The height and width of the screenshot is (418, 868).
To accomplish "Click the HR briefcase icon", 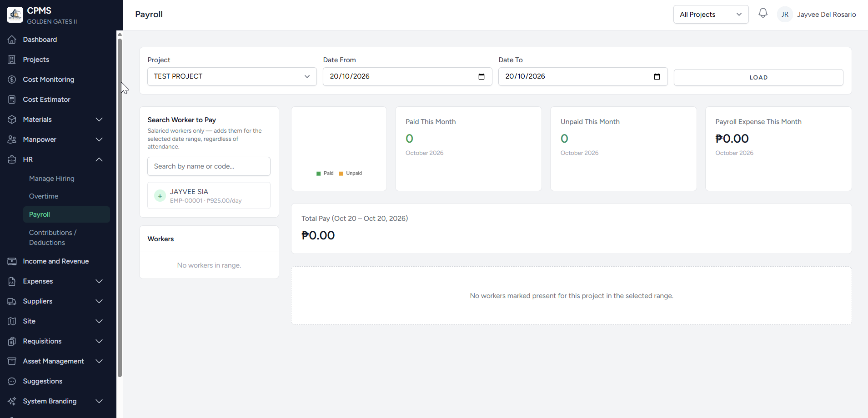I will 12,159.
